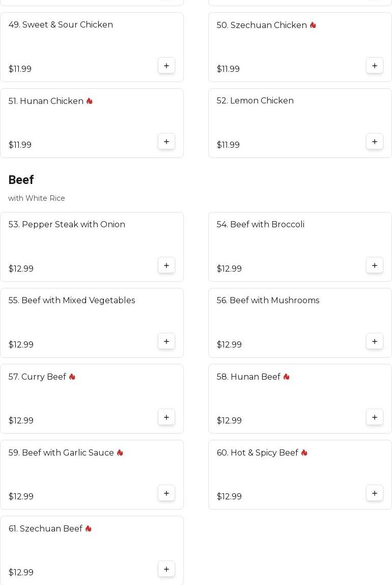The height and width of the screenshot is (585, 392).
Task: Add Curry Beef using plus icon
Action: 166,417
